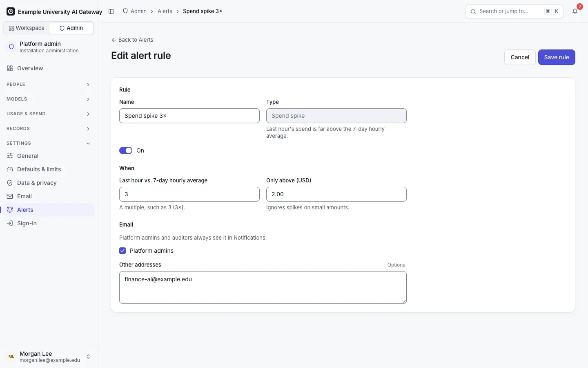Click the shield icon beside Platform admin
This screenshot has width=588, height=368.
coord(11,47)
